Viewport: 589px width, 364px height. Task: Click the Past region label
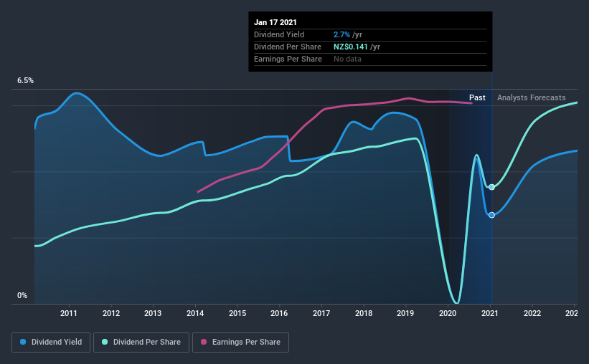point(477,97)
